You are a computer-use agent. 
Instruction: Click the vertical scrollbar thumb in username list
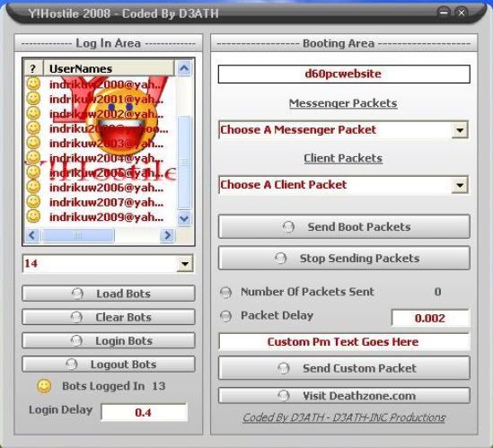point(184,163)
